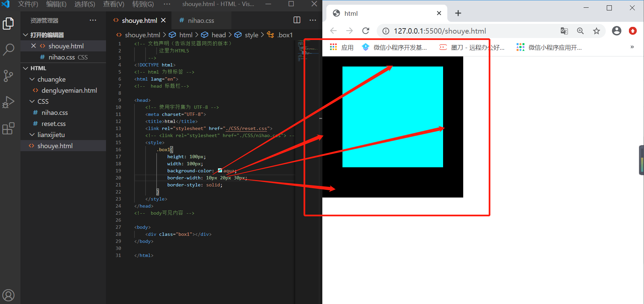Image resolution: width=644 pixels, height=304 pixels.
Task: Click the red Chrome update icon
Action: tap(633, 31)
